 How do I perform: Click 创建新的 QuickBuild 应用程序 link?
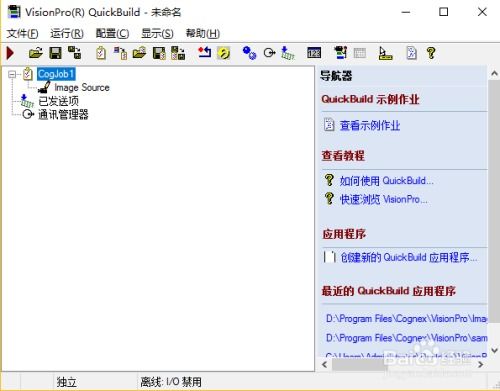[x=409, y=257]
